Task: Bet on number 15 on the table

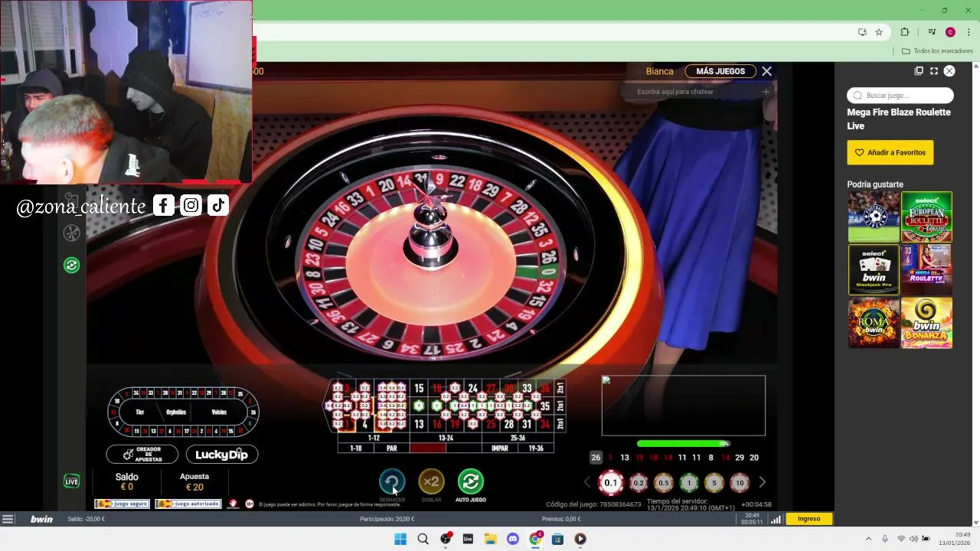Action: coord(419,388)
